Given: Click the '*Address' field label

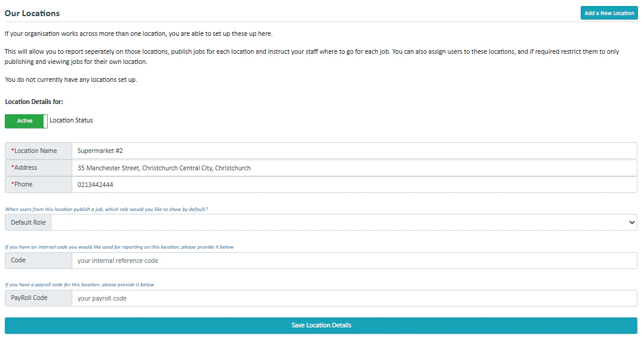Looking at the screenshot, I should [24, 167].
